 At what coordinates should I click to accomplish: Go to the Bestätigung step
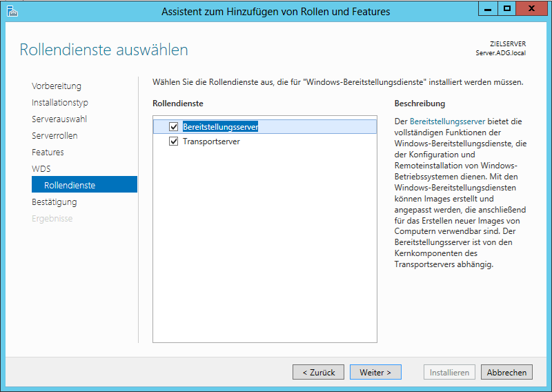pos(55,202)
